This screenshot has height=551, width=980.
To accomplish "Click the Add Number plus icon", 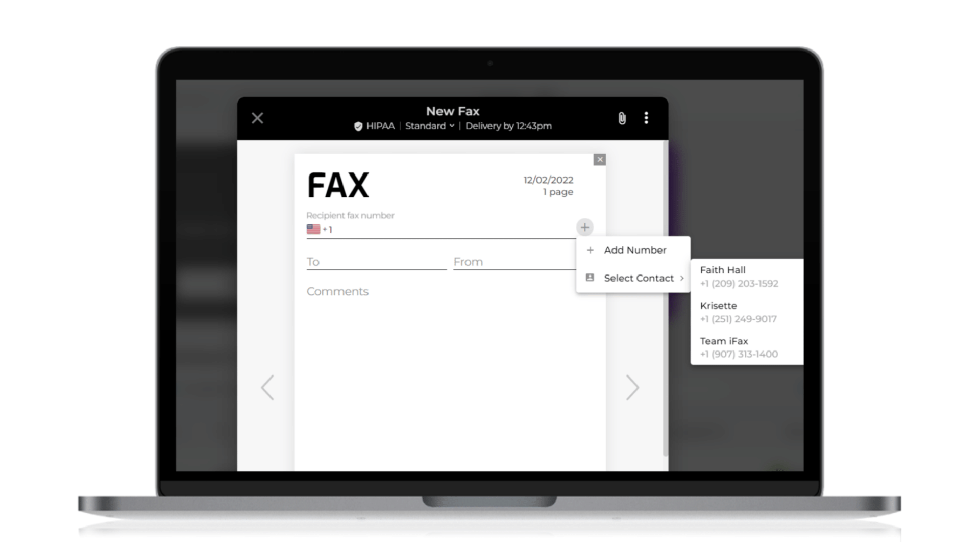I will coord(590,249).
